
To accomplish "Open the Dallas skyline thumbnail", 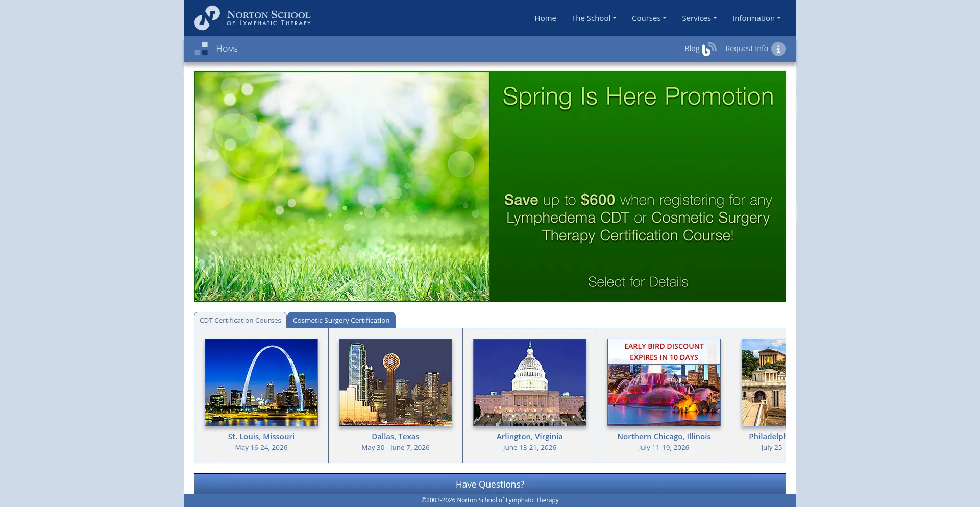I will [396, 382].
